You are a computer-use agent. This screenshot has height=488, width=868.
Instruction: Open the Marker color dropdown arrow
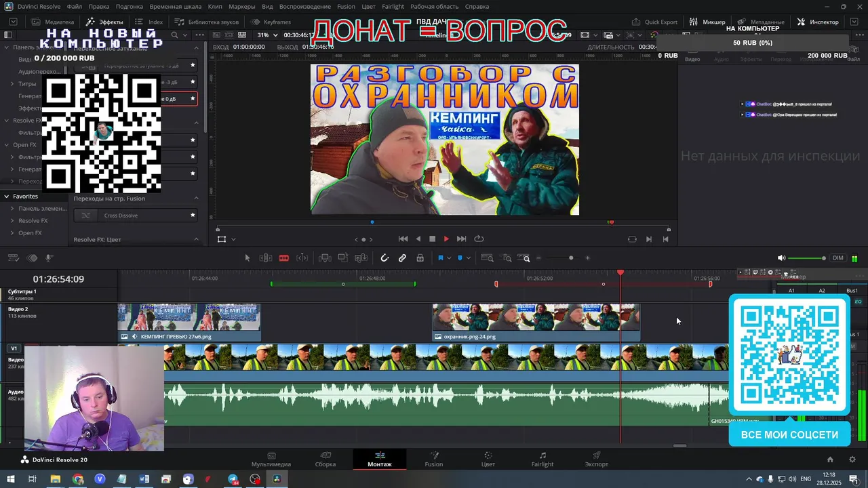pos(469,258)
